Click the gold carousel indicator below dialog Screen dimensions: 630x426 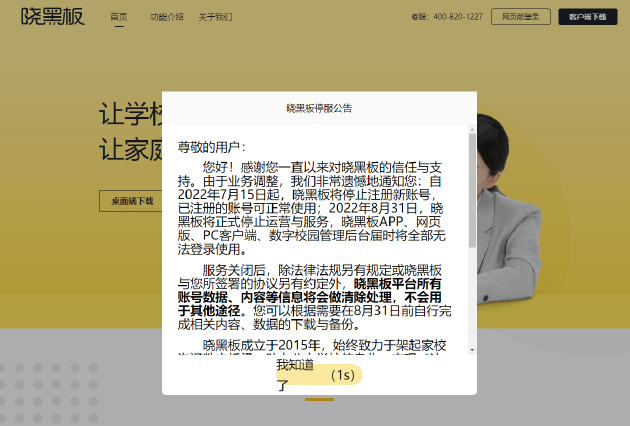coord(319,399)
